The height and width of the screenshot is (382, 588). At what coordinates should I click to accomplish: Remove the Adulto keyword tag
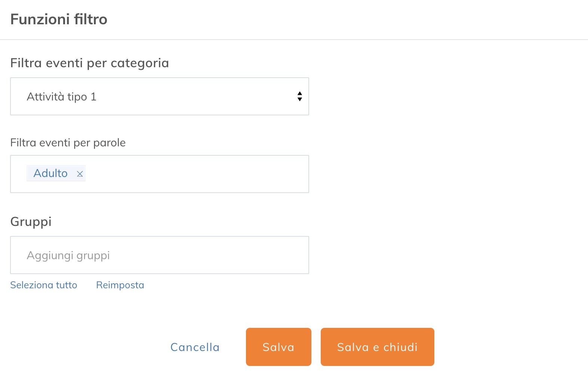[x=80, y=174]
